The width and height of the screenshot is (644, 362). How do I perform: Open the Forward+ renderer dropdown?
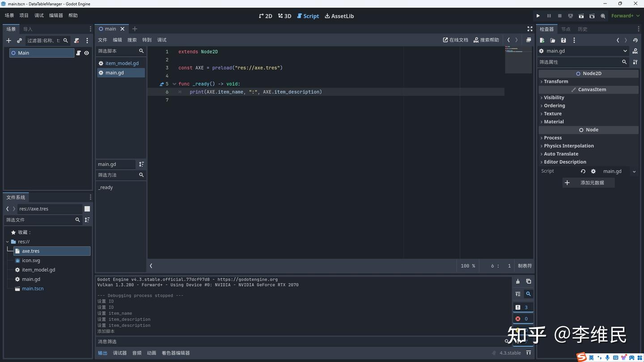[x=625, y=16]
